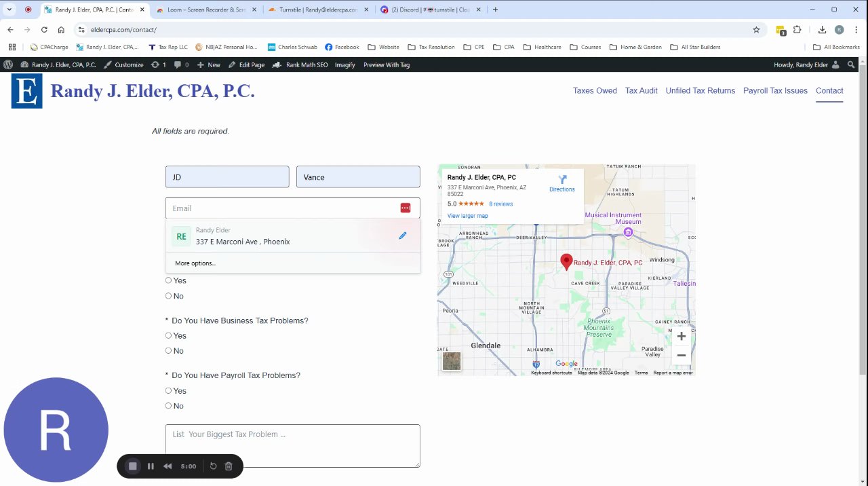Select Yes for Payroll Tax Problems

pyautogui.click(x=169, y=390)
